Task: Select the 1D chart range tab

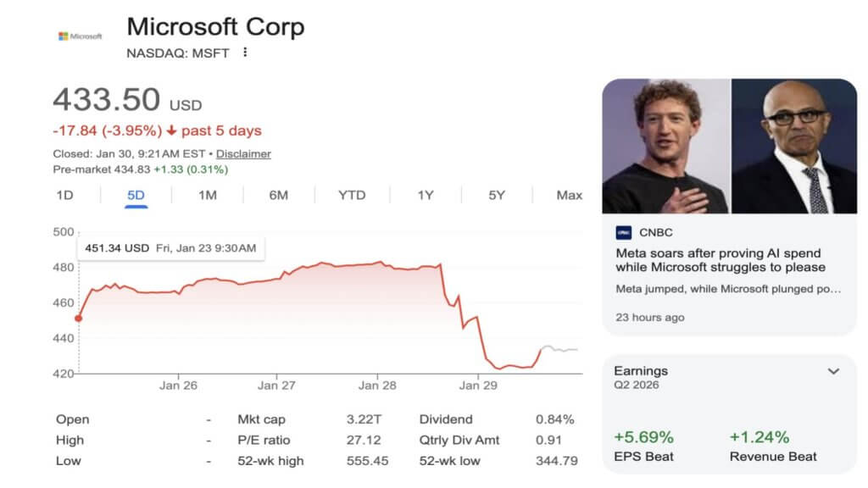Action: (x=64, y=195)
